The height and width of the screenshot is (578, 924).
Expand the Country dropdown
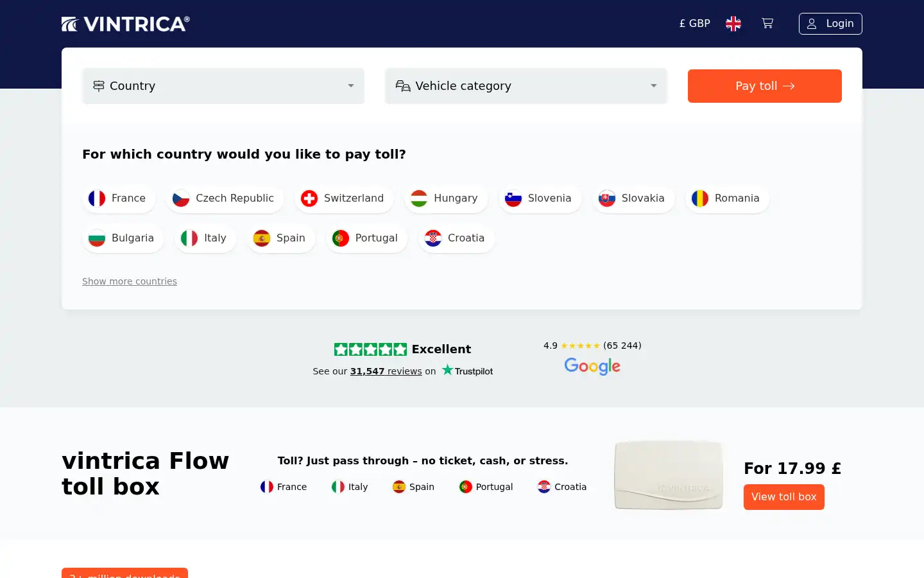click(x=223, y=86)
